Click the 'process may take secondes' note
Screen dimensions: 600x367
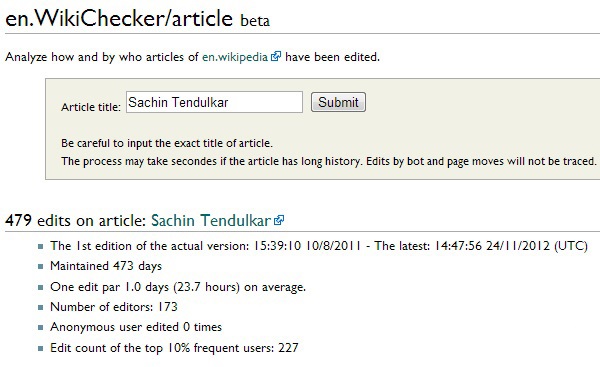coord(329,161)
